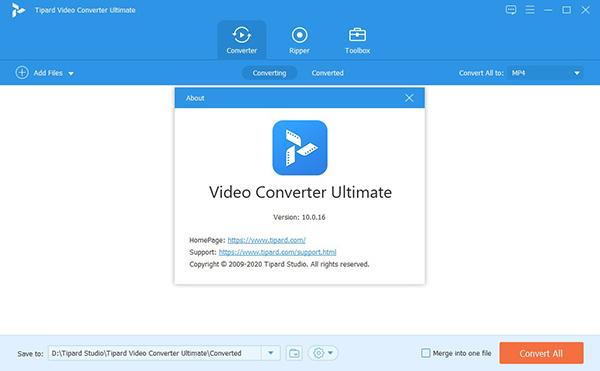Expand the Add Files dropdown arrow
600x371 pixels.
coord(71,73)
